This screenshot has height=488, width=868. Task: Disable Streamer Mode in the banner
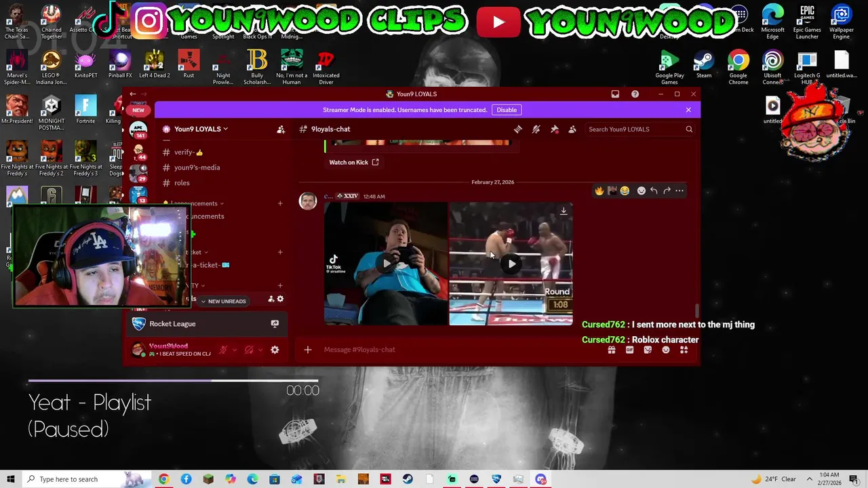[x=507, y=110]
